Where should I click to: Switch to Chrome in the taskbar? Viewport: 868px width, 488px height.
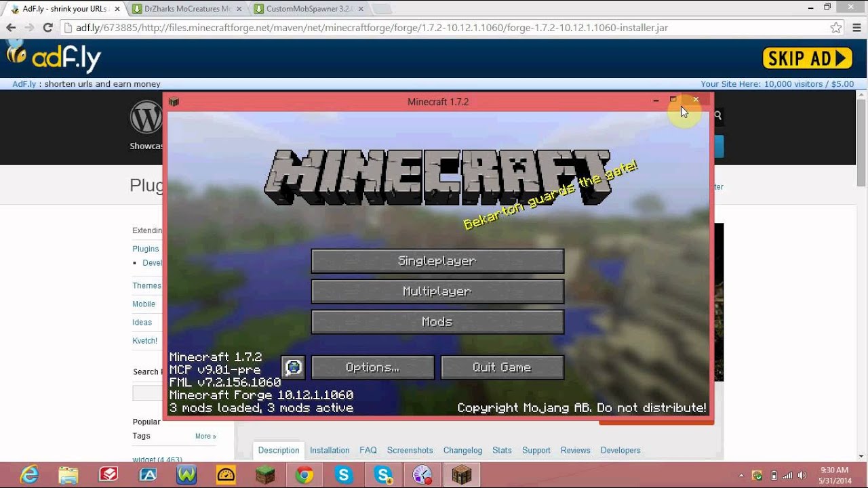tap(304, 475)
